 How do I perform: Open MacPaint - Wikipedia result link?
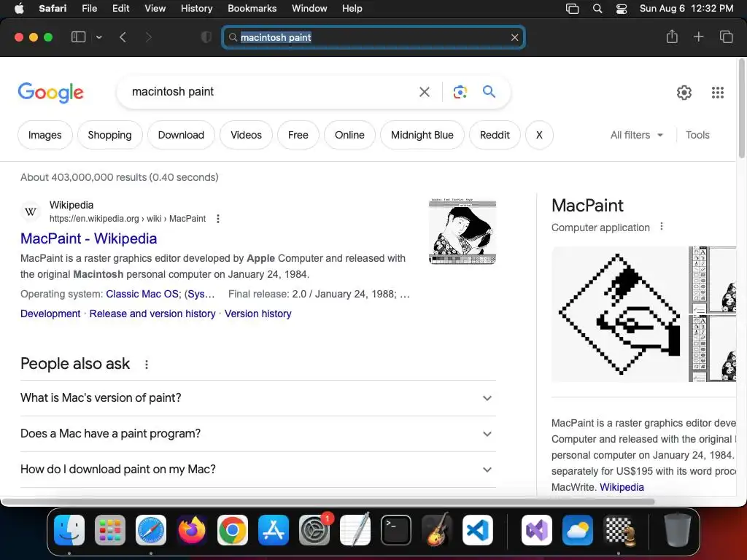88,238
